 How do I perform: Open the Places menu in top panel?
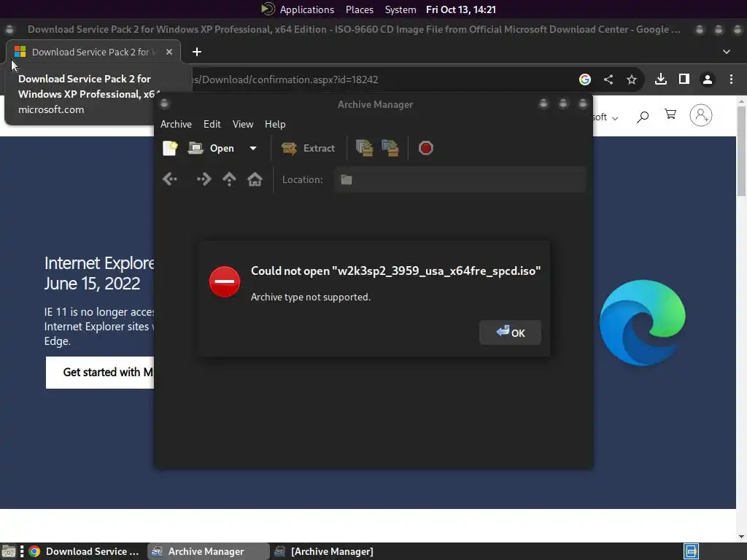[359, 9]
